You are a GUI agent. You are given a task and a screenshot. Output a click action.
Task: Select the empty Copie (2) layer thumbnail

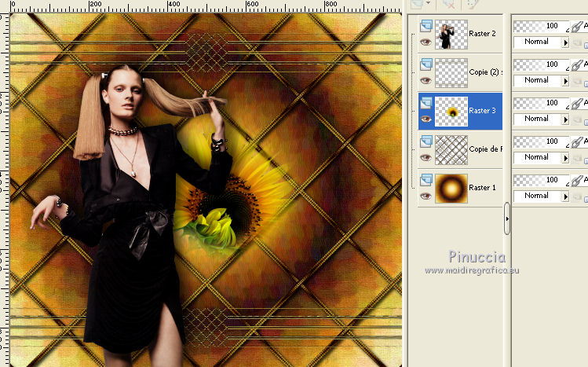[451, 73]
